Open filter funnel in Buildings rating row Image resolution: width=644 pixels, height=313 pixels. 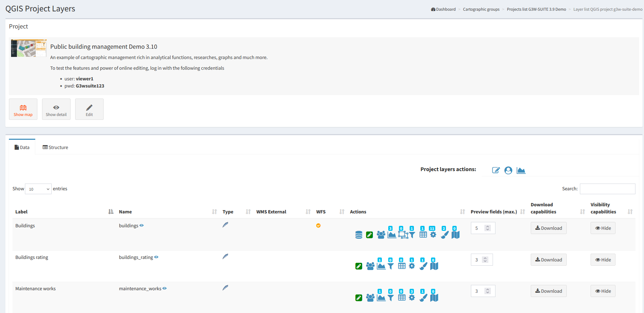(391, 266)
